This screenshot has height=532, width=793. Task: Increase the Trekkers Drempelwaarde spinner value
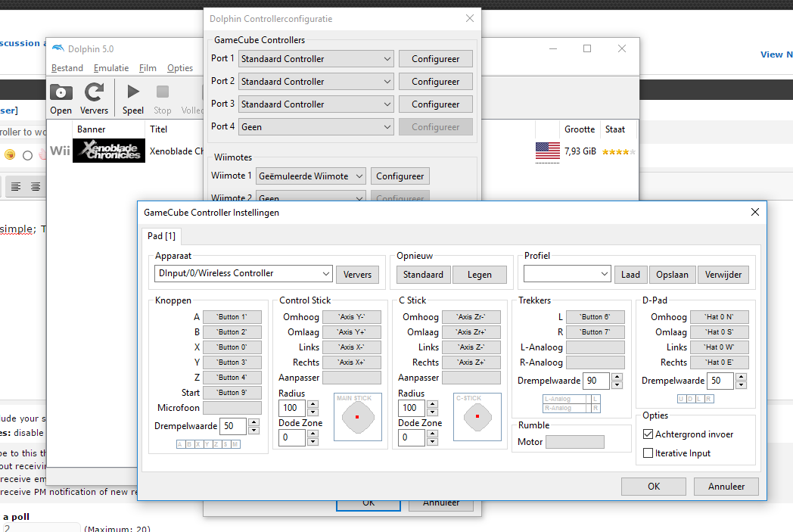617,377
